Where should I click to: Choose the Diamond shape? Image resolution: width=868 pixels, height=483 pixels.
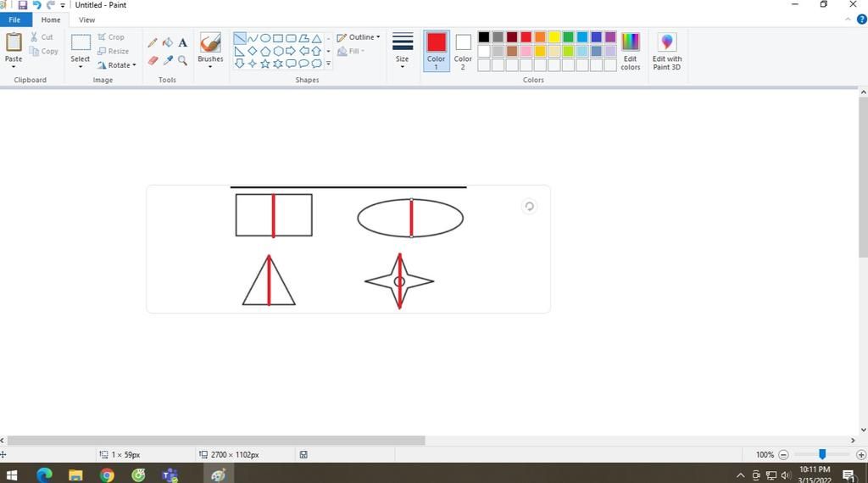pyautogui.click(x=253, y=51)
